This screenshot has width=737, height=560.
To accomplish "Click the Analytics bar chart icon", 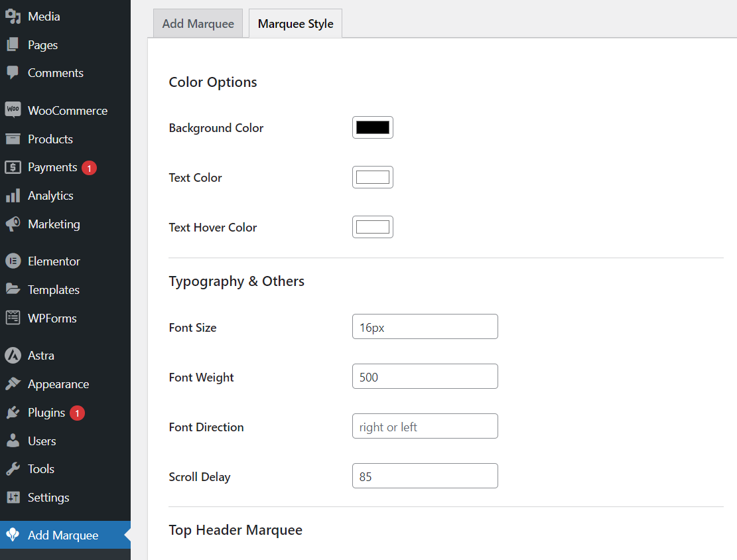I will coord(13,196).
